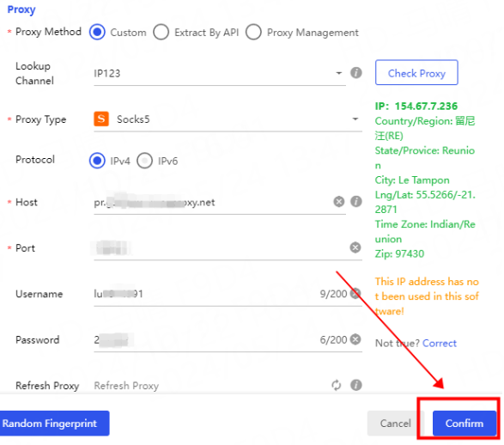Select the Custom proxy method radio
The width and height of the screenshot is (504, 445).
pyautogui.click(x=97, y=32)
